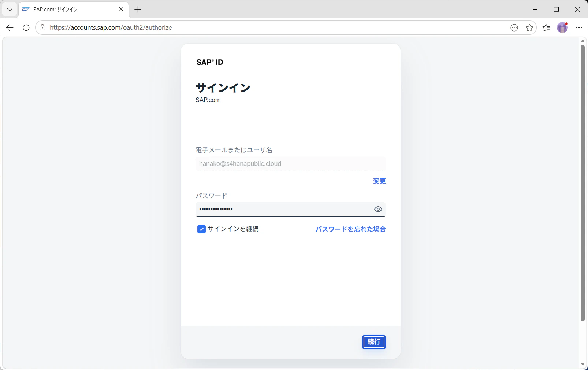Open the パスワードを忘れた場合 link
The image size is (588, 370).
(350, 229)
